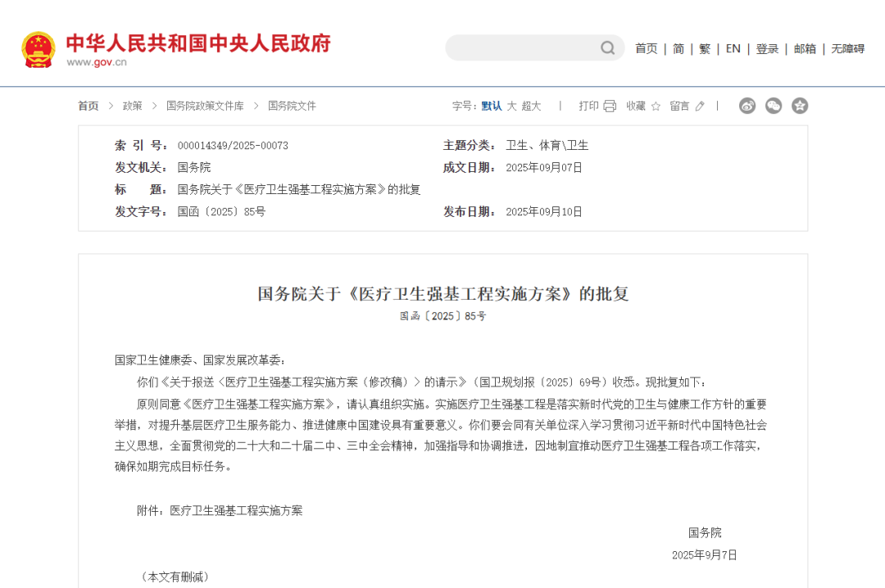885x588 pixels.
Task: Select 大 font size option
Action: click(x=511, y=106)
